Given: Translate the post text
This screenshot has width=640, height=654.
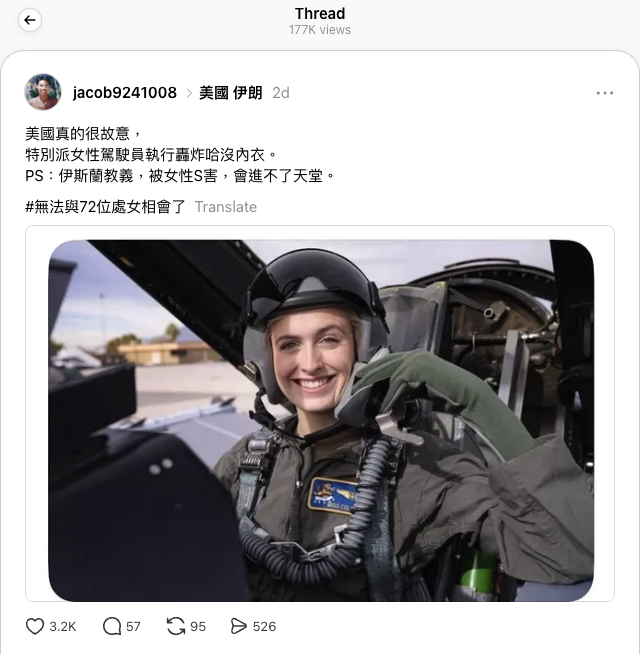Looking at the screenshot, I should tap(226, 207).
